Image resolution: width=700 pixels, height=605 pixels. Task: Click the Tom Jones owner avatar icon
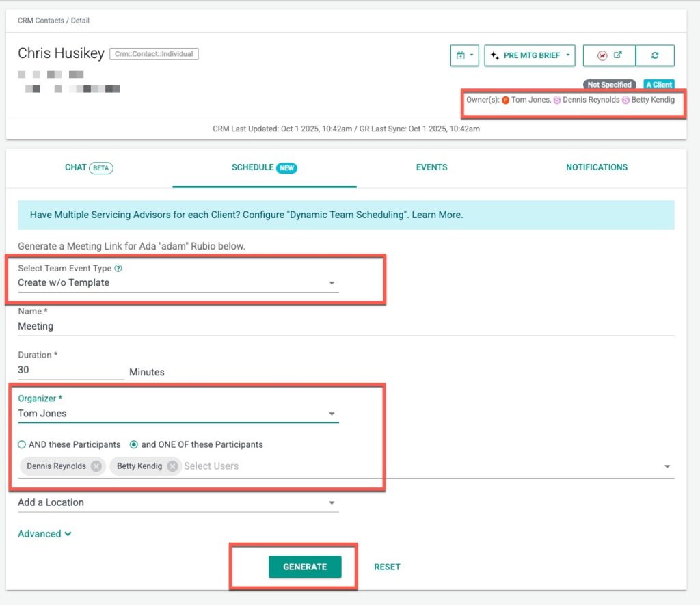[505, 100]
